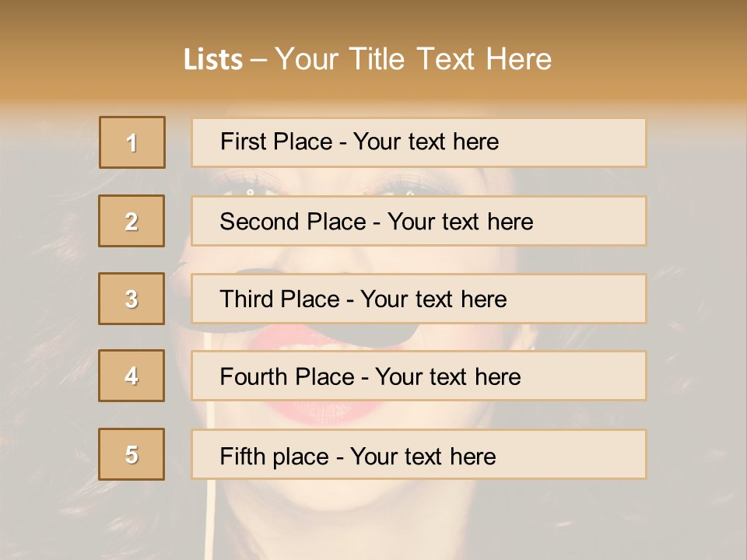
Task: Click the dash in the slide title
Action: coord(259,60)
